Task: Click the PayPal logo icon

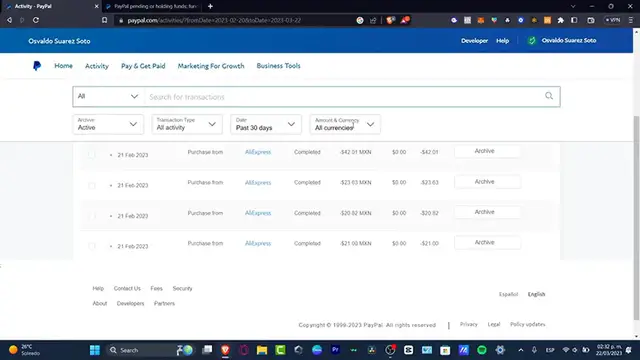Action: coord(37,66)
